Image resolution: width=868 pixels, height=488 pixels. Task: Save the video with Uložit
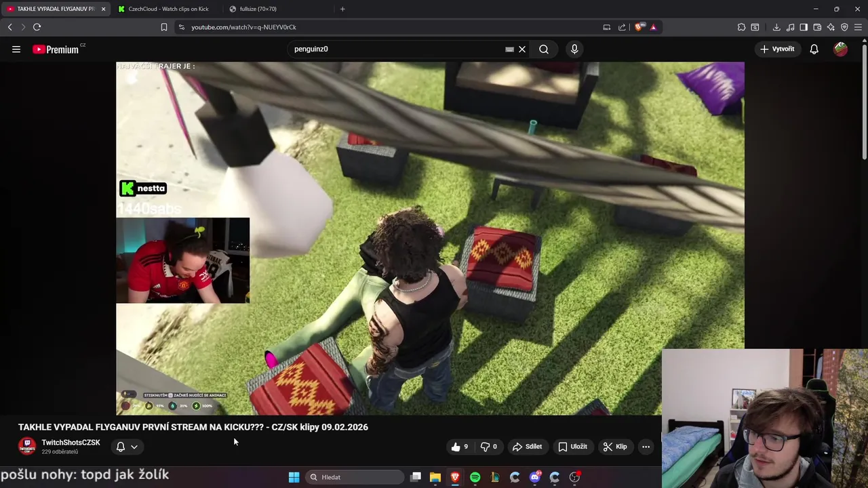(572, 447)
